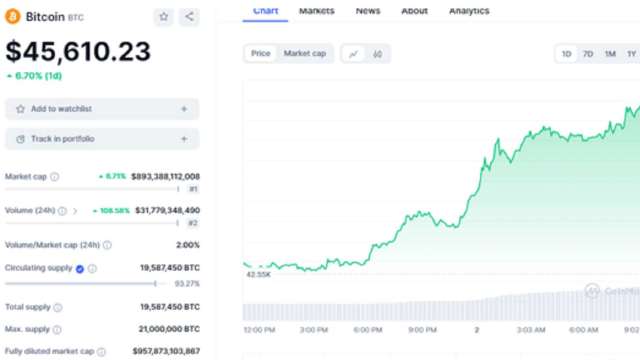The width and height of the screenshot is (640, 360).
Task: Click the share icon next to Bitcoin
Action: tap(189, 17)
